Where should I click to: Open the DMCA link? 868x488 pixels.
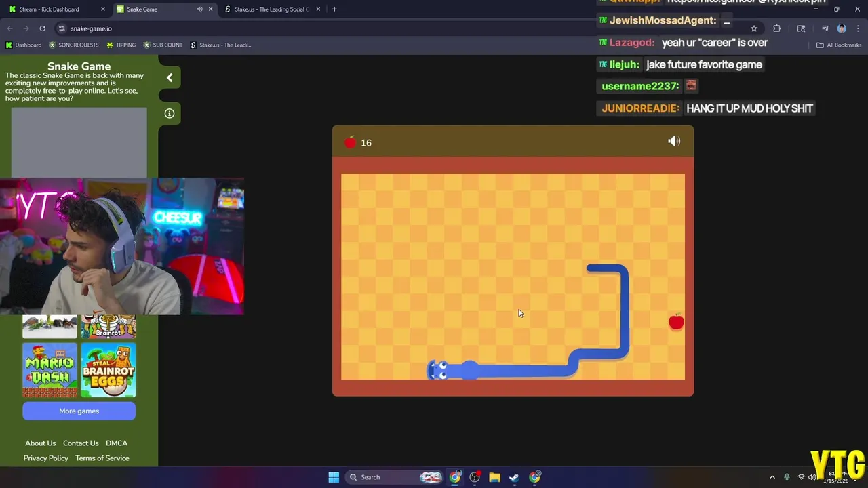117,443
